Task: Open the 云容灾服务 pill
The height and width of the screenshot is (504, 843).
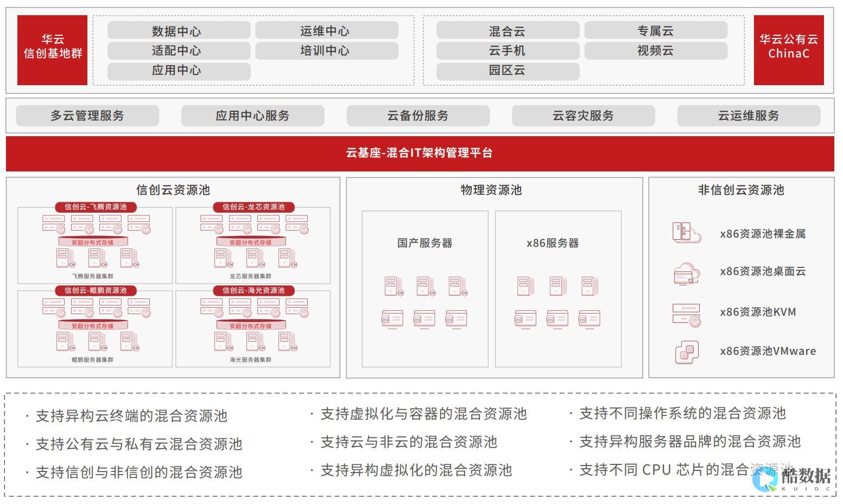Action: (x=583, y=116)
